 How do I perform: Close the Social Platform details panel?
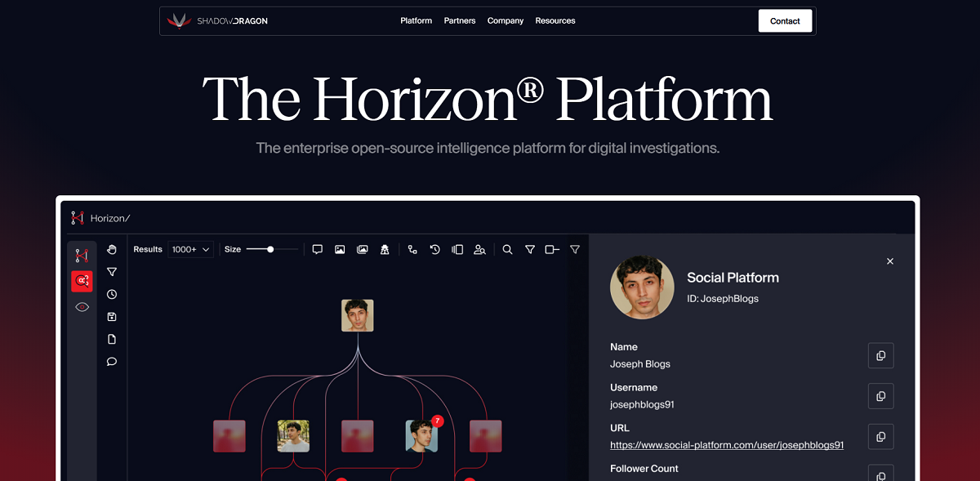[890, 261]
